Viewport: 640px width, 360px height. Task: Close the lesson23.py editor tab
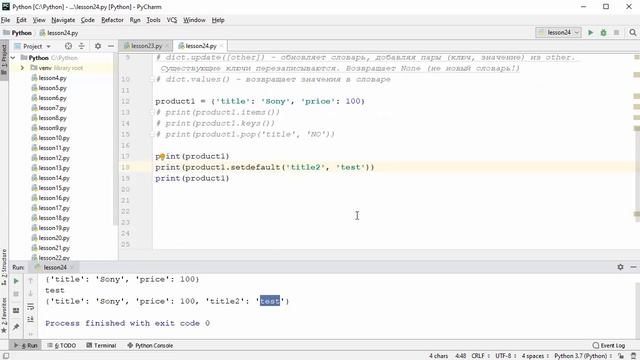point(167,46)
